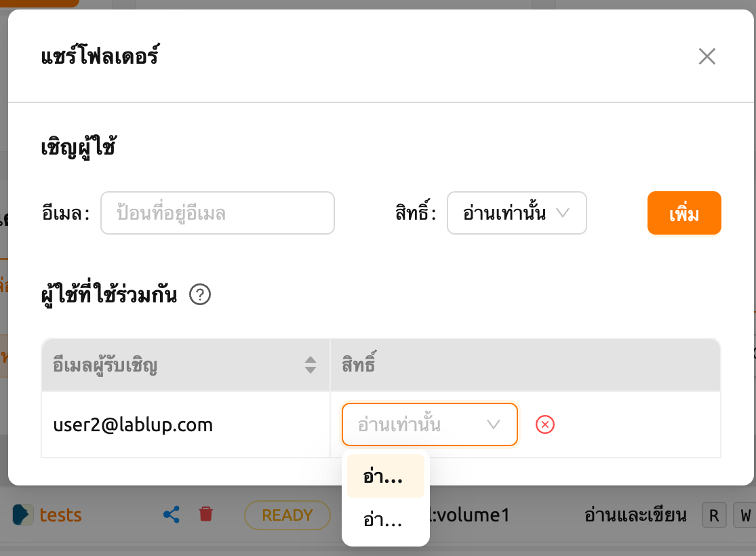Open the สิทธิ์ dropdown in invite section

[x=517, y=213]
